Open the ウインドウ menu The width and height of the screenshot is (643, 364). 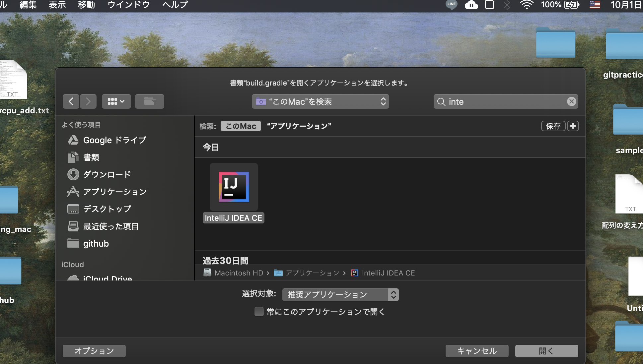coord(129,5)
